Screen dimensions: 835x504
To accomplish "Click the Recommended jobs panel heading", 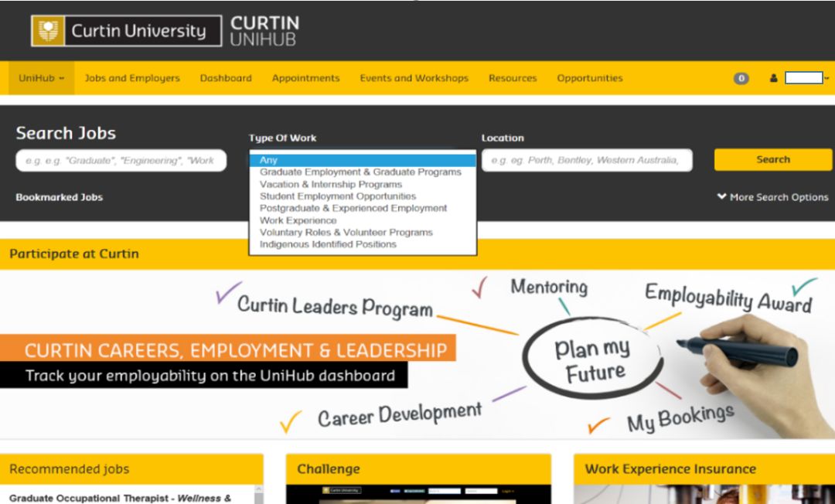I will (70, 469).
